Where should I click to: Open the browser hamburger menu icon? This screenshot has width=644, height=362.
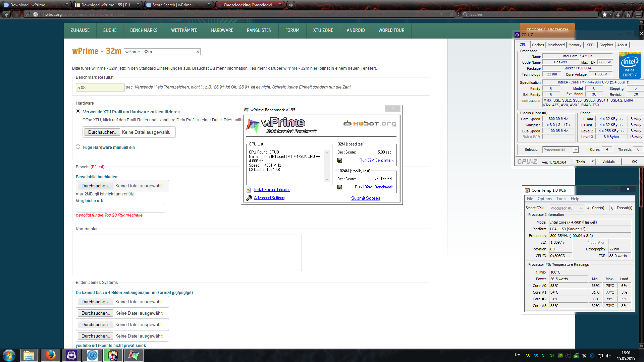pos(638,14)
